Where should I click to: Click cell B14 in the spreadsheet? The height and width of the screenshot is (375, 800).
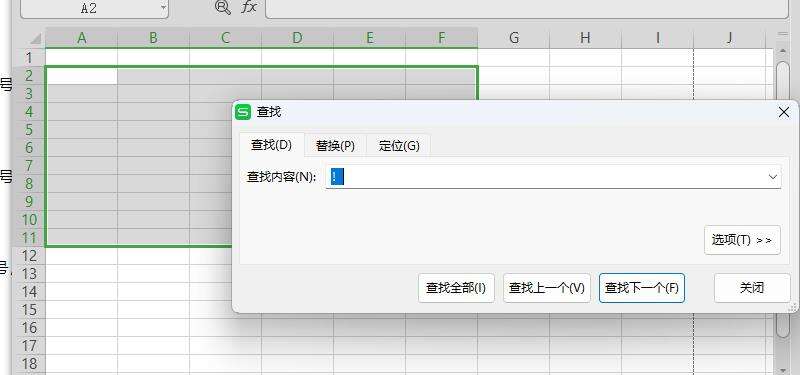(x=153, y=291)
